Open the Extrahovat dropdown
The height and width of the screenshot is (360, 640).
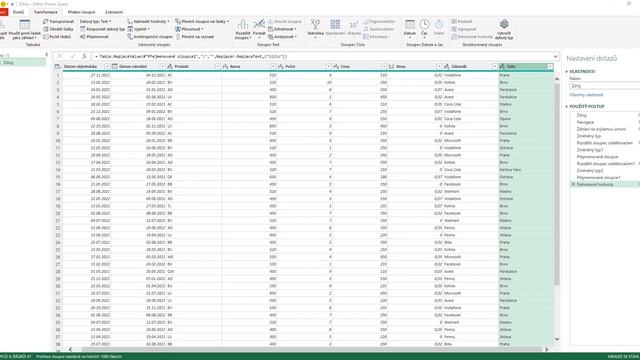click(282, 29)
